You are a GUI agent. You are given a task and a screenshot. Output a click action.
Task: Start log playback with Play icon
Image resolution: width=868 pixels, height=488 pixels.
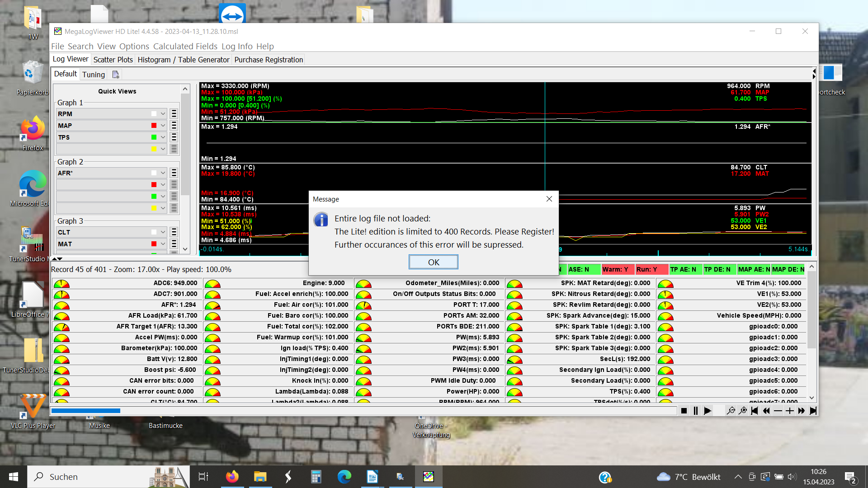(x=708, y=411)
